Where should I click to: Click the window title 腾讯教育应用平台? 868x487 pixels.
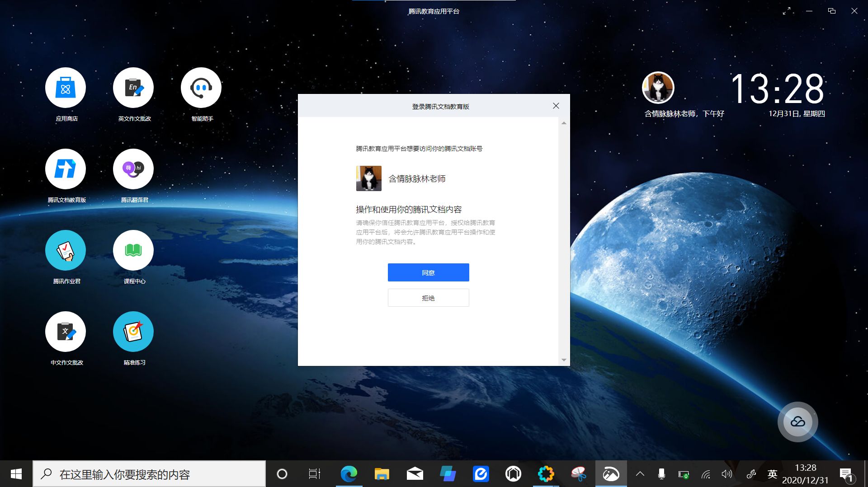pyautogui.click(x=434, y=11)
